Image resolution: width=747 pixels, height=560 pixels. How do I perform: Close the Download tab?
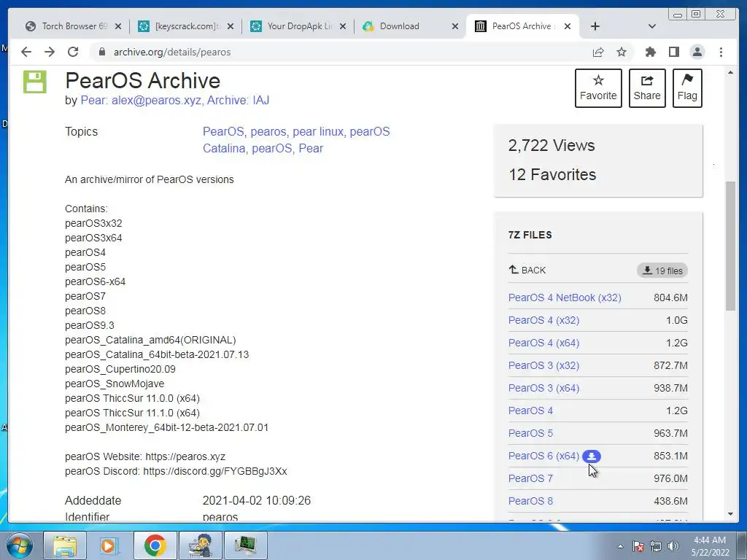pos(455,26)
